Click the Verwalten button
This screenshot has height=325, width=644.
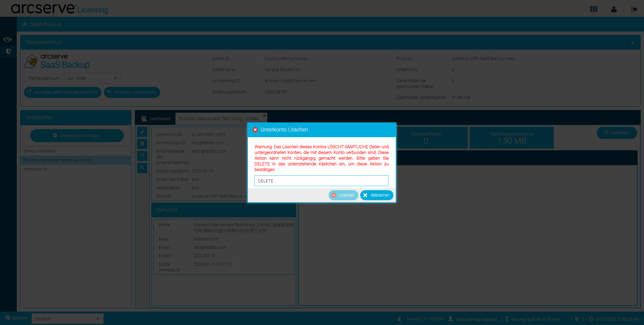tap(617, 133)
